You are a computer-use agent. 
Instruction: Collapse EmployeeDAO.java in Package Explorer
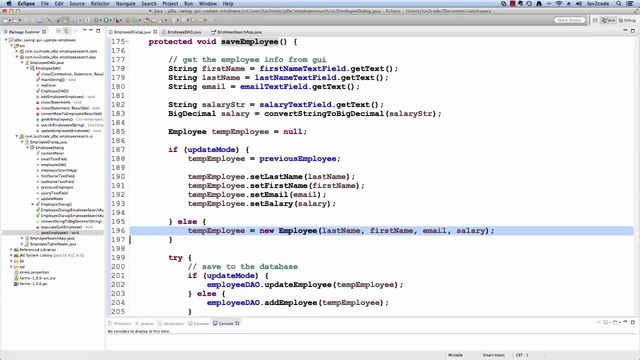[22, 63]
